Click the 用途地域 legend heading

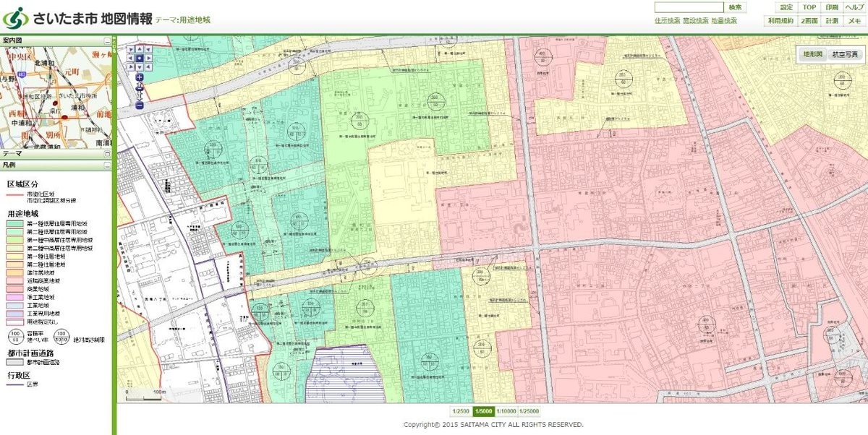pyautogui.click(x=22, y=214)
